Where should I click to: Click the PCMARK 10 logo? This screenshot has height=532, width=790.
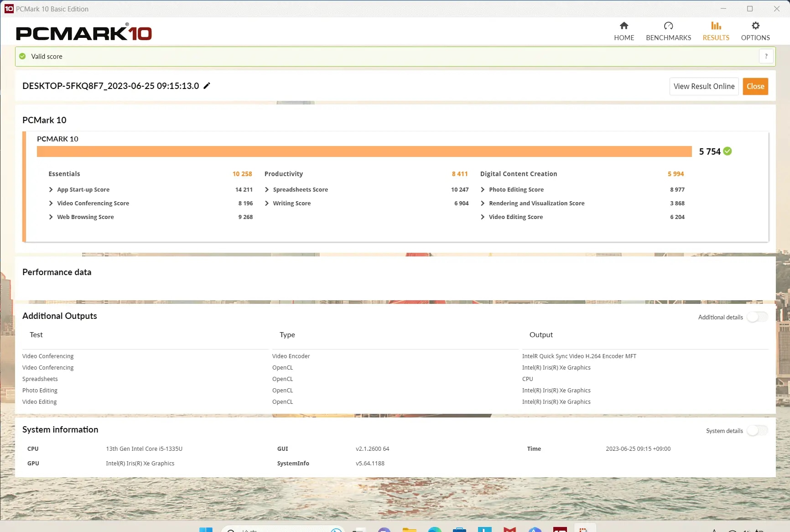[x=84, y=32]
